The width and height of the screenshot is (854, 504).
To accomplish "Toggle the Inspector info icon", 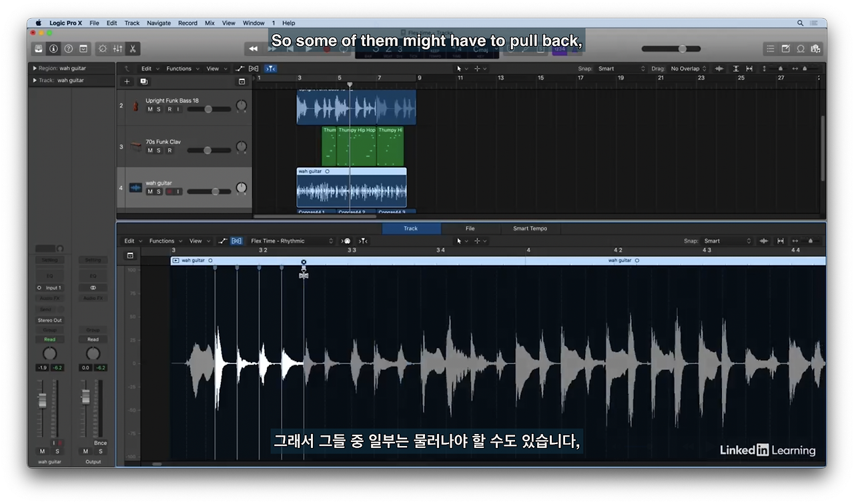I will point(53,49).
